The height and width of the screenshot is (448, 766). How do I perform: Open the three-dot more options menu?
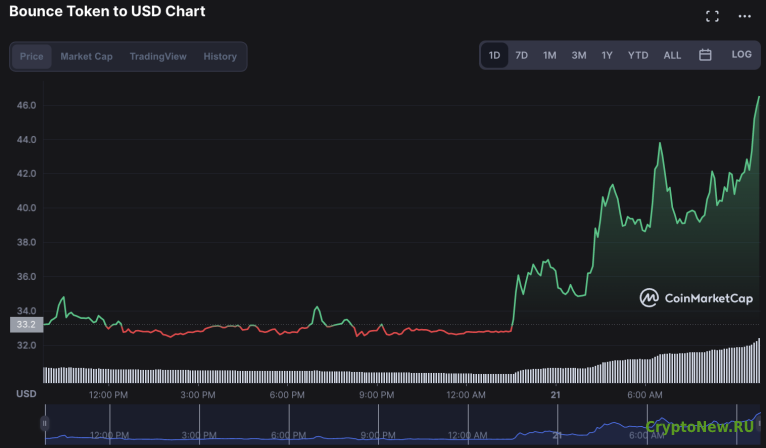(745, 16)
